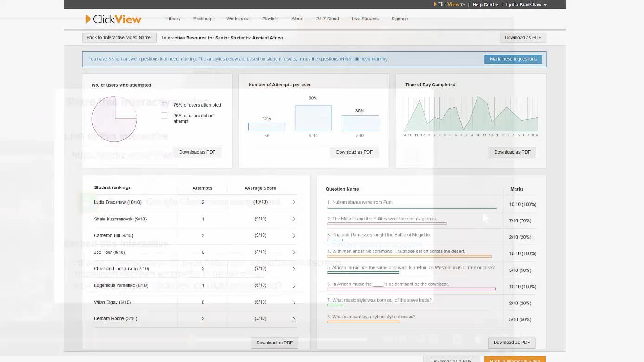Select question 8 hybrid style of music
The width and height of the screenshot is (644, 362).
click(371, 317)
